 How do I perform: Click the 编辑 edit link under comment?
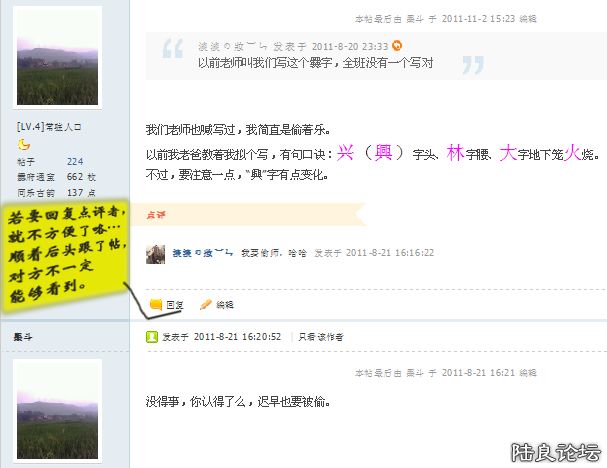tap(225, 305)
